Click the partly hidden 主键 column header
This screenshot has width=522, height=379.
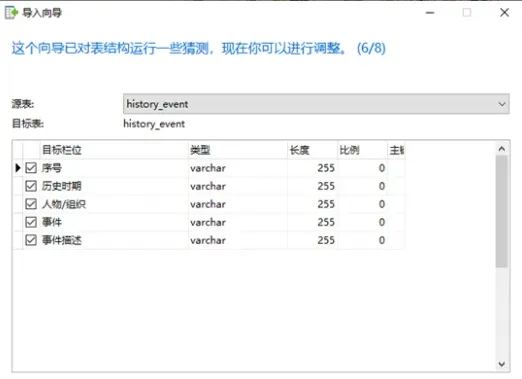[396, 150]
